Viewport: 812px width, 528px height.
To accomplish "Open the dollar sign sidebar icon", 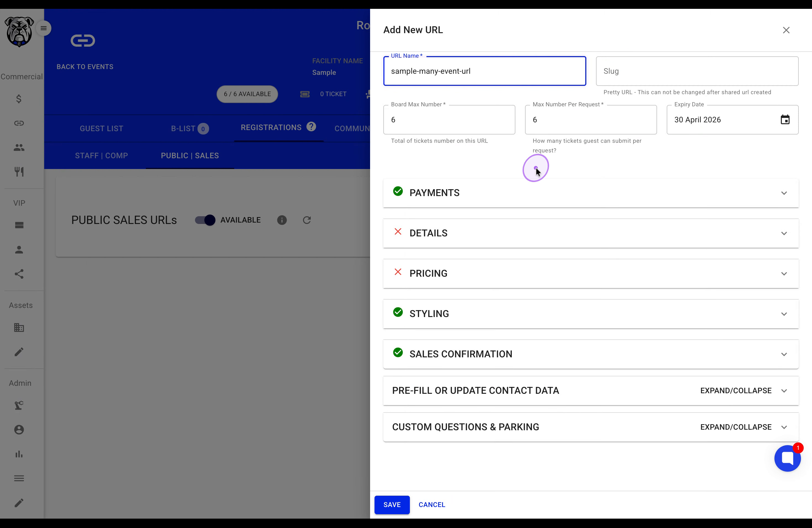I will 19,99.
